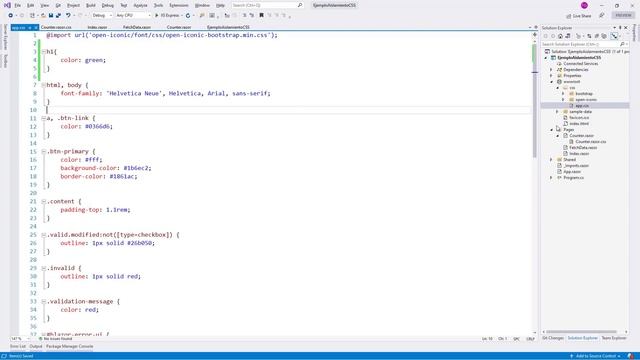Click the Send Feedback icon

coord(602,16)
